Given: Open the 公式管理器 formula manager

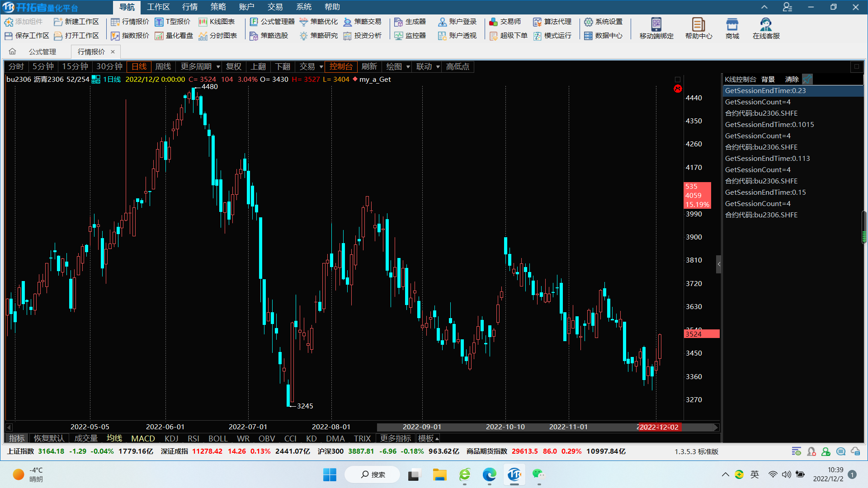Looking at the screenshot, I should point(272,22).
